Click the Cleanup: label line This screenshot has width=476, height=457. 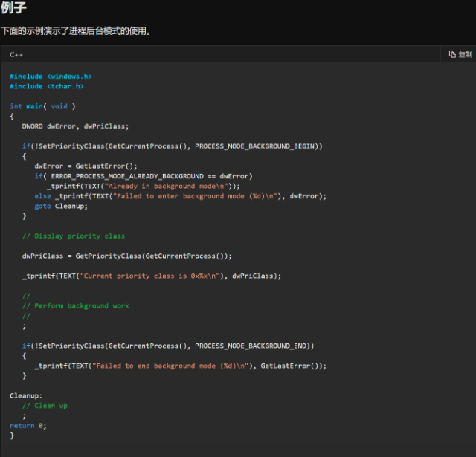(26, 395)
